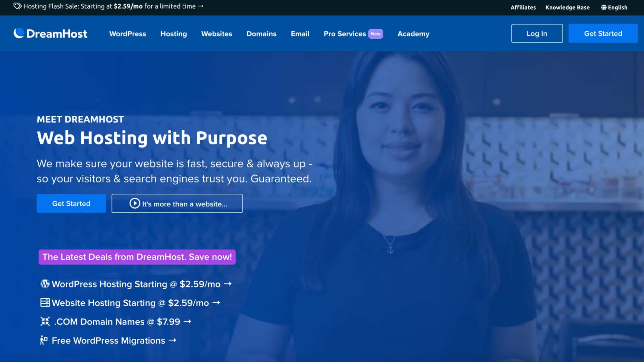Click Get Started in the header
The image size is (644, 362).
[603, 33]
